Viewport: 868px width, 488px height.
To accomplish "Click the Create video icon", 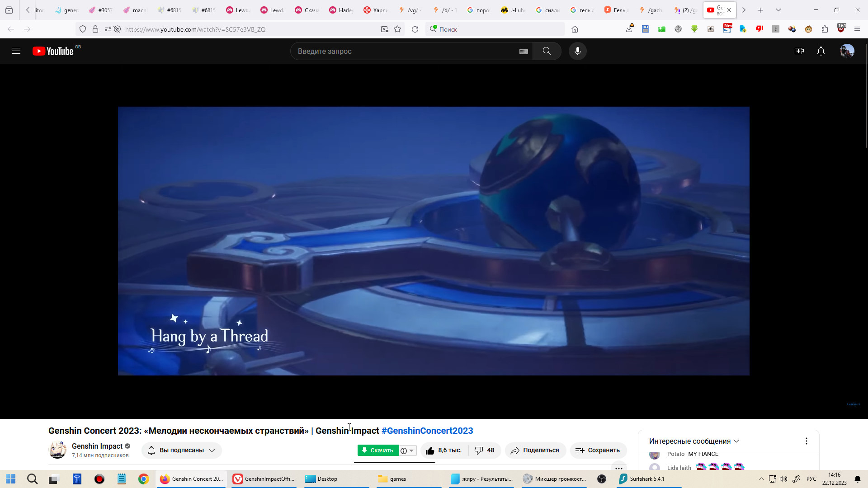I will pyautogui.click(x=799, y=51).
